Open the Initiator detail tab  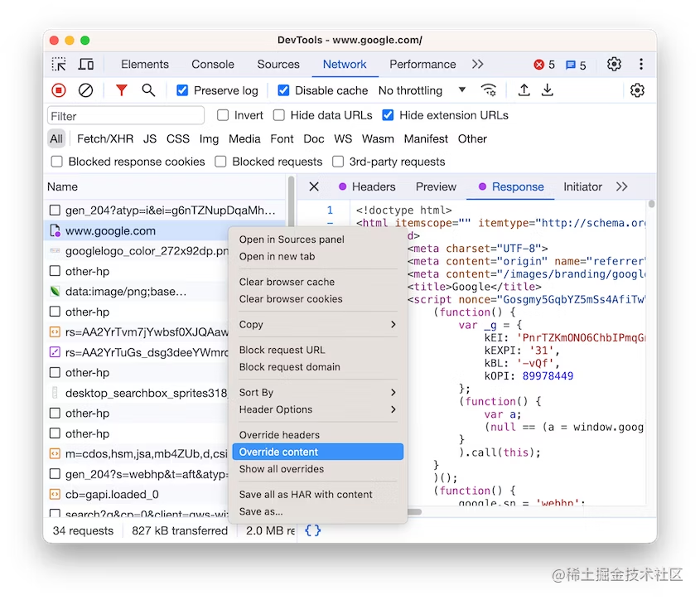click(x=582, y=186)
